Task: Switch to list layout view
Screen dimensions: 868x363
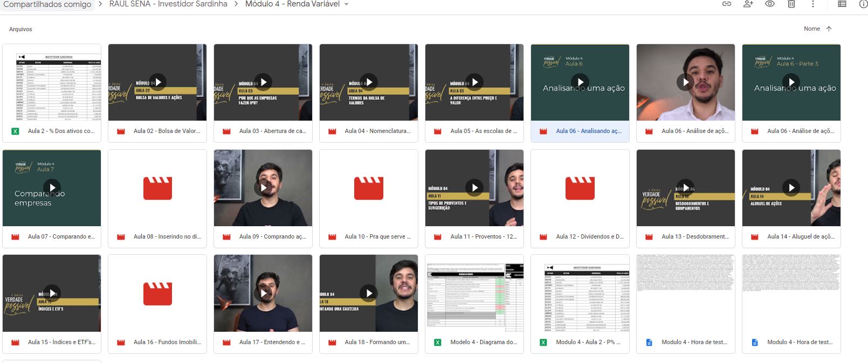Action: (x=842, y=4)
